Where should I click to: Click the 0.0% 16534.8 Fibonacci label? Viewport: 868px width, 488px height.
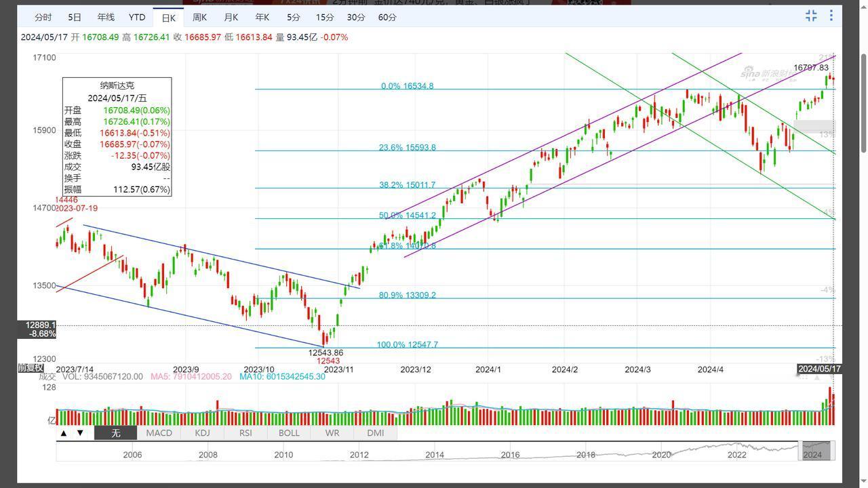(x=407, y=86)
